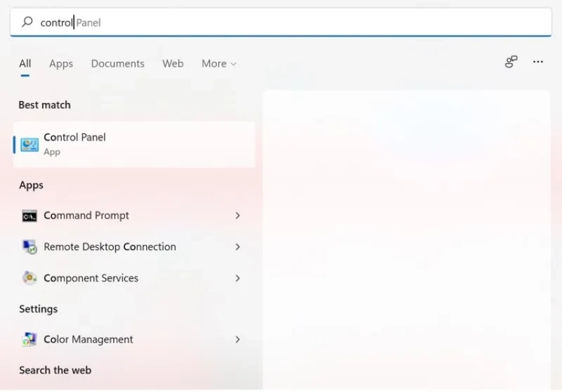The width and height of the screenshot is (562, 392).
Task: Expand the More filter dropdown
Action: tap(219, 64)
